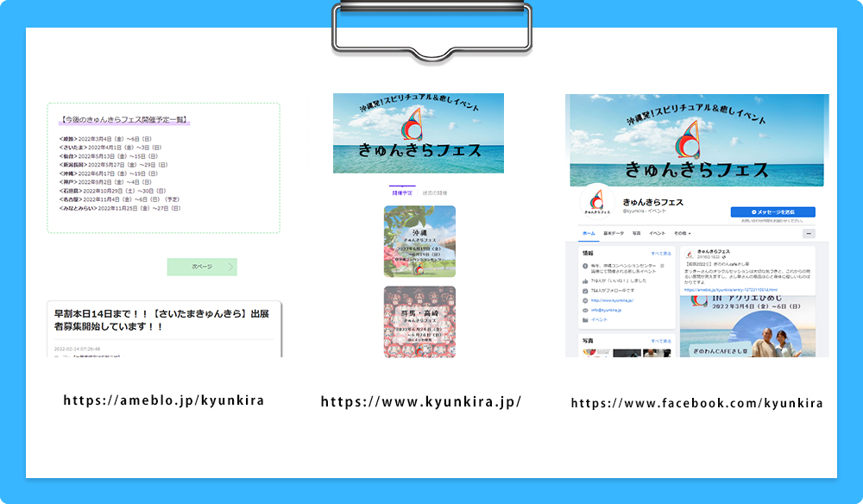Image resolution: width=863 pixels, height=504 pixels.
Task: Click the Facebook cover photo banner
Action: point(696,141)
